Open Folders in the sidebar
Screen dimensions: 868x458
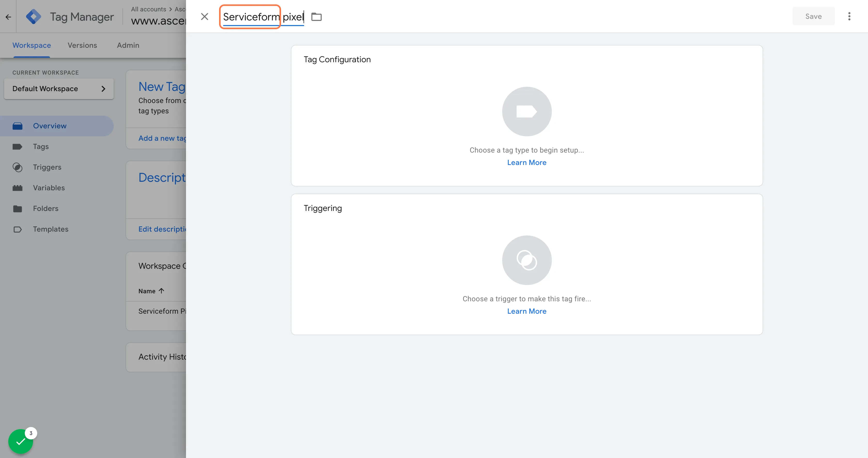46,208
